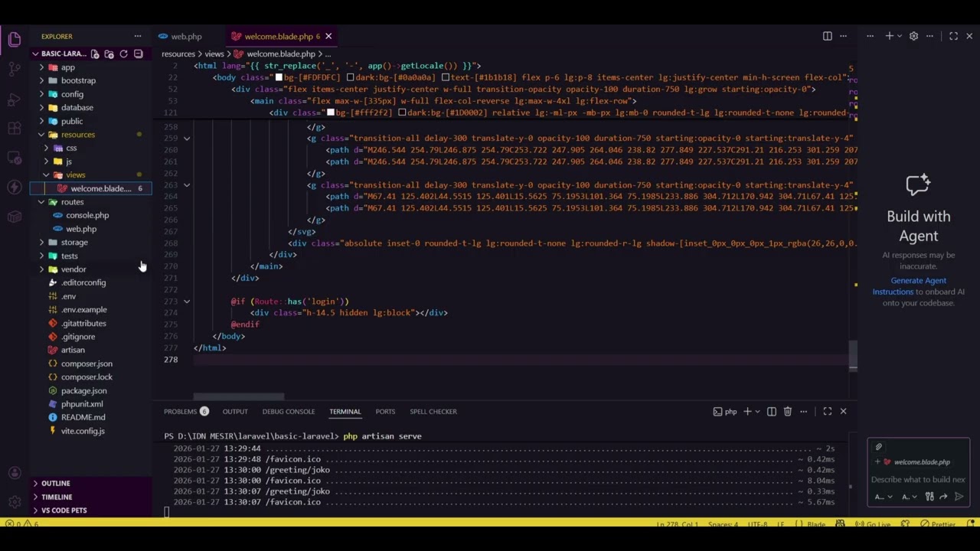Open the PORTS panel tab

385,412
